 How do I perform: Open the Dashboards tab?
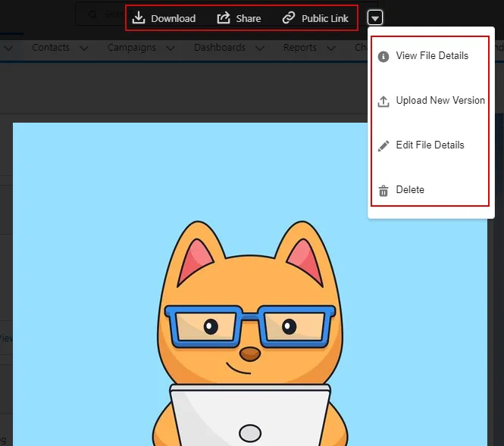point(219,48)
